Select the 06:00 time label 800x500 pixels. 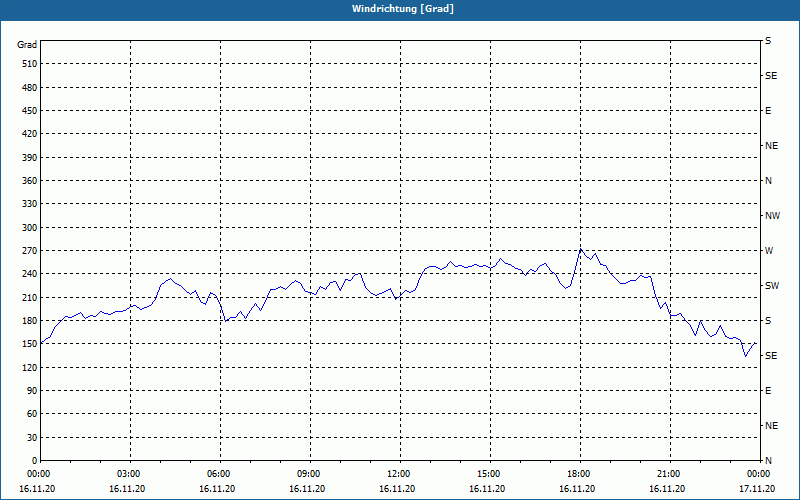click(x=220, y=474)
